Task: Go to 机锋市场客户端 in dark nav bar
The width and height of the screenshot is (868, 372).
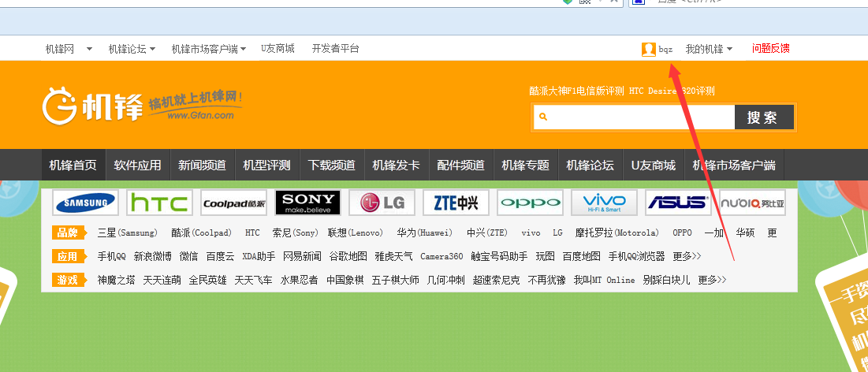Action: point(734,165)
